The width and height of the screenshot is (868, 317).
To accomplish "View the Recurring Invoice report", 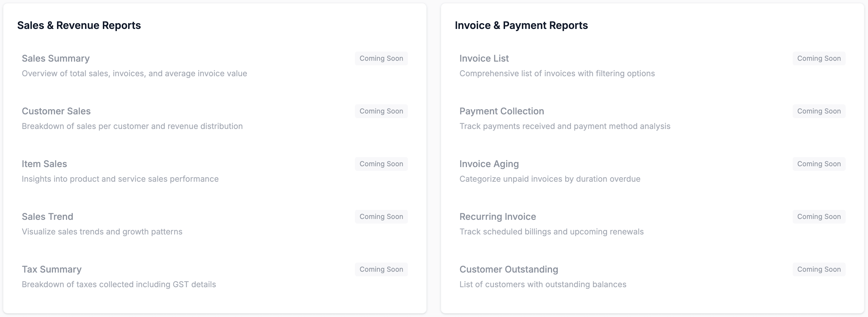I will 497,216.
